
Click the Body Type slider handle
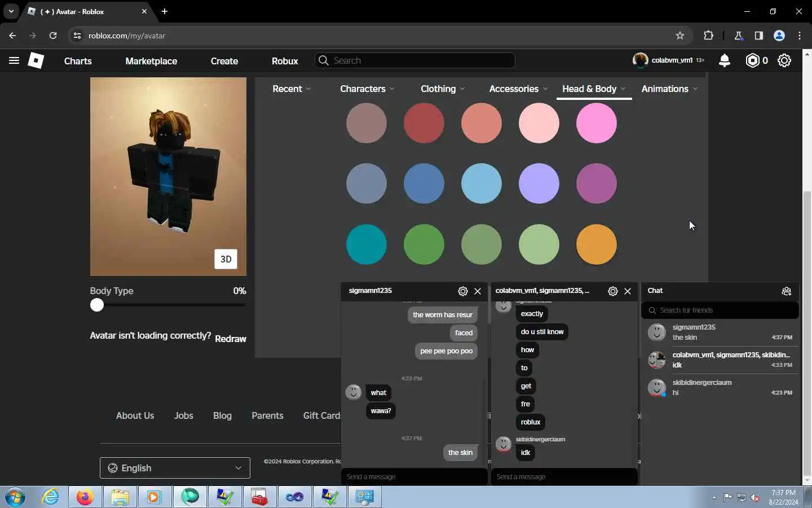click(97, 305)
